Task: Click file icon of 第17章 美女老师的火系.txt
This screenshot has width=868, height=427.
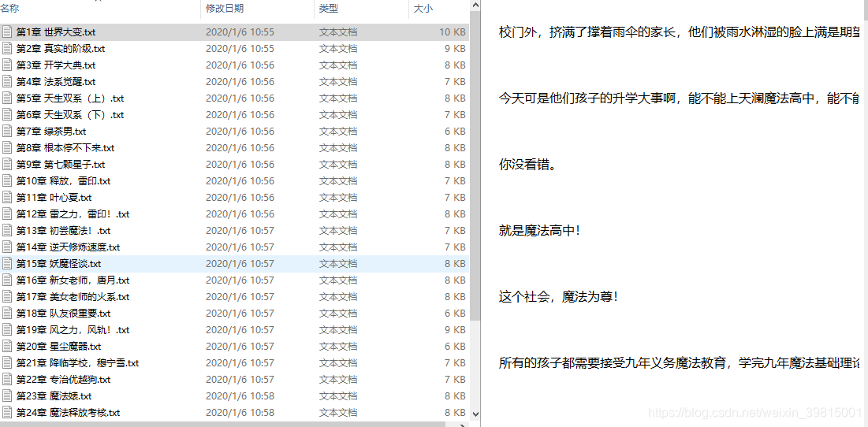Action: pyautogui.click(x=6, y=297)
